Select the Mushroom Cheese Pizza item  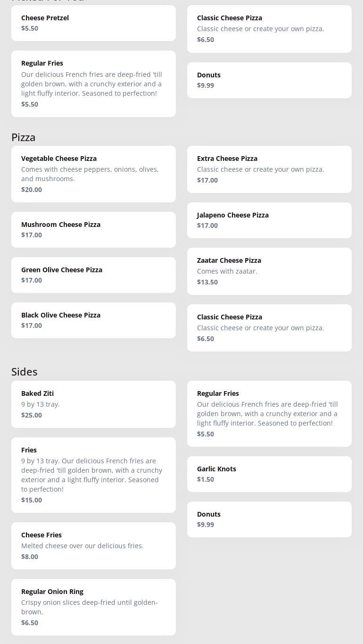(x=93, y=230)
